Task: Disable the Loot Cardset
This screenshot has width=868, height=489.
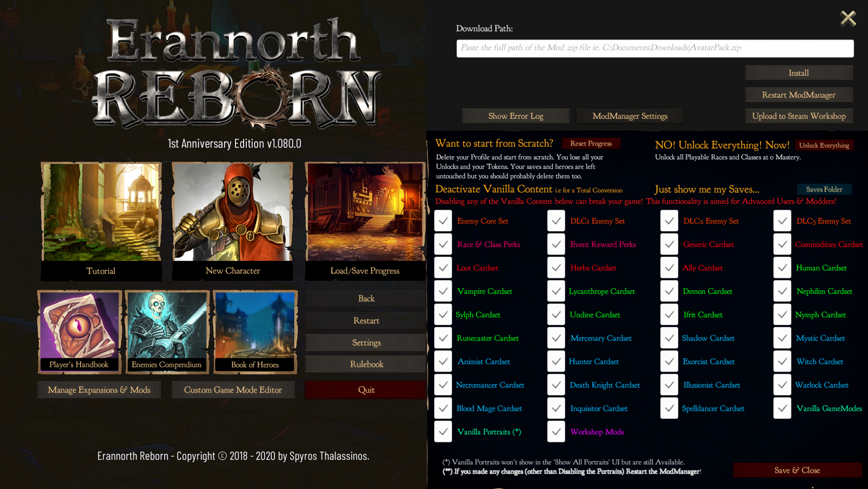Action: point(443,268)
